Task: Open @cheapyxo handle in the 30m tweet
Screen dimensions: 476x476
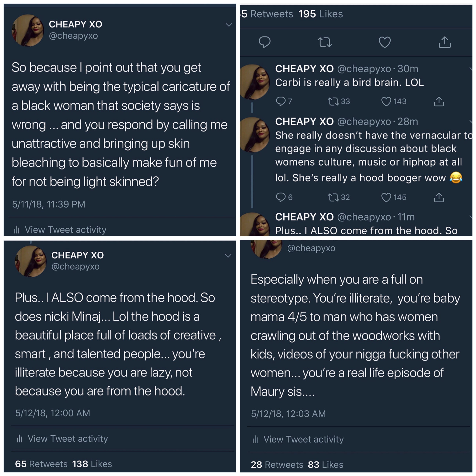Action: [x=364, y=69]
